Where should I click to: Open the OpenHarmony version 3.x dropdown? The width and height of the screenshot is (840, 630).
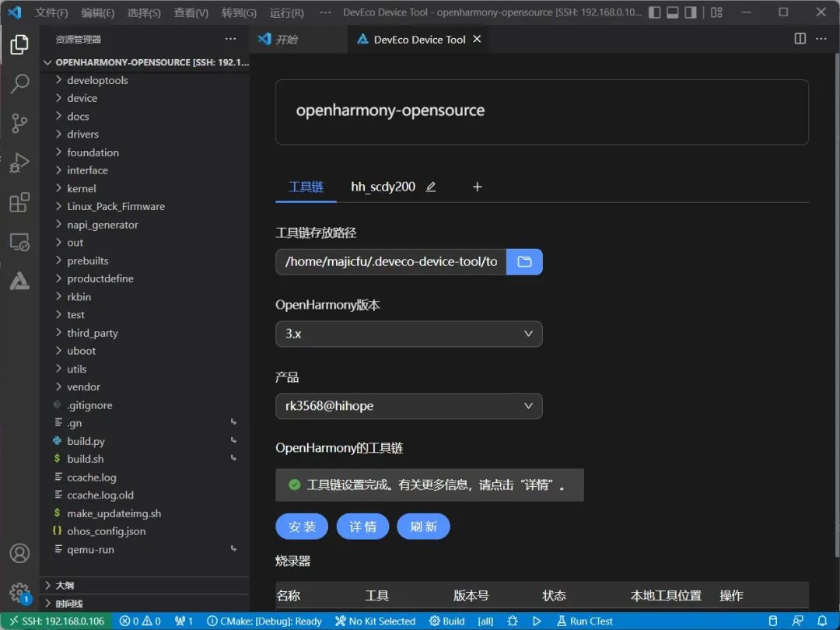[x=409, y=334]
